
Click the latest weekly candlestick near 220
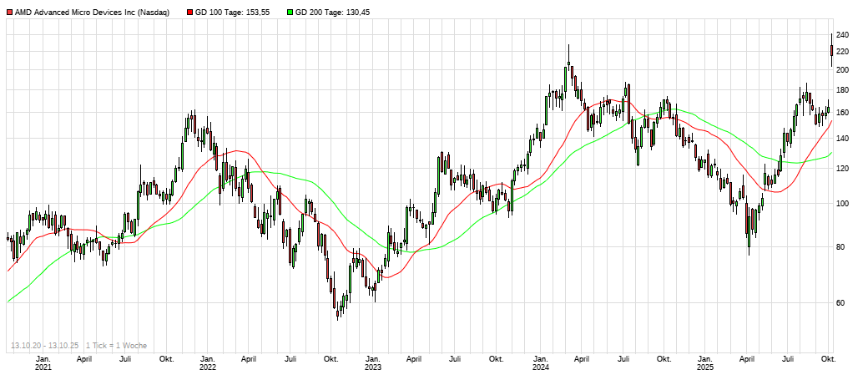(831, 53)
